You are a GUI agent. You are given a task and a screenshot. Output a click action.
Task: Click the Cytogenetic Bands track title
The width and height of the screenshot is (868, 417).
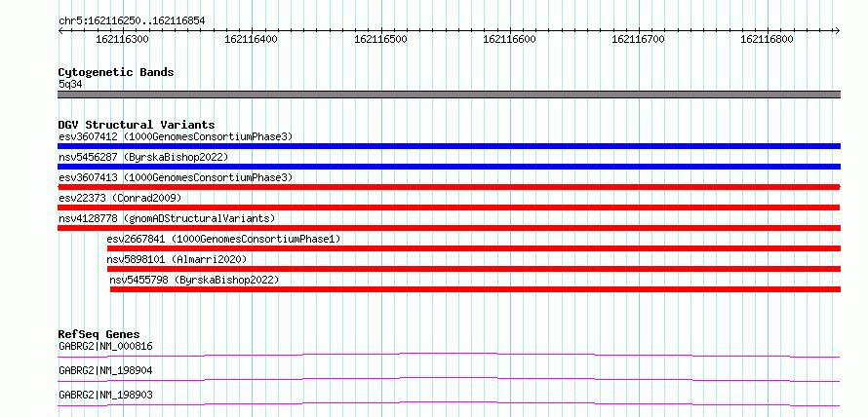click(x=116, y=72)
